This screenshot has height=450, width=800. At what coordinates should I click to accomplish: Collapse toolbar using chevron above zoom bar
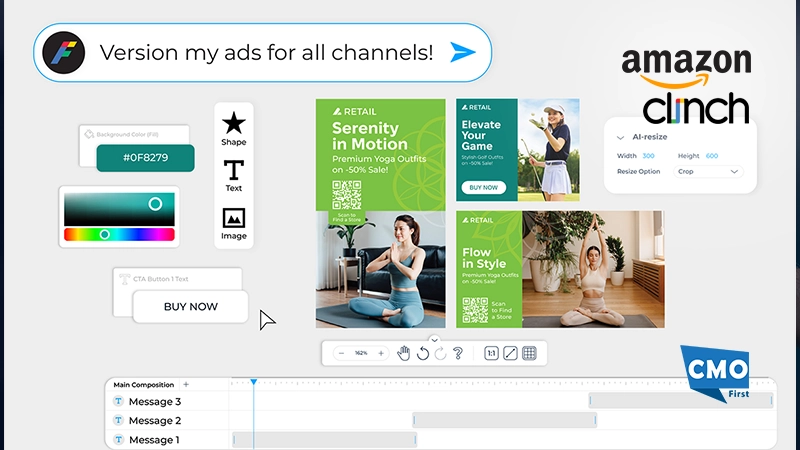[434, 340]
